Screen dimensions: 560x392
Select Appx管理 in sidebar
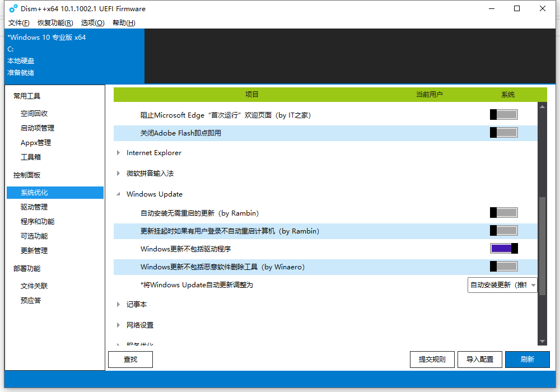(x=36, y=143)
